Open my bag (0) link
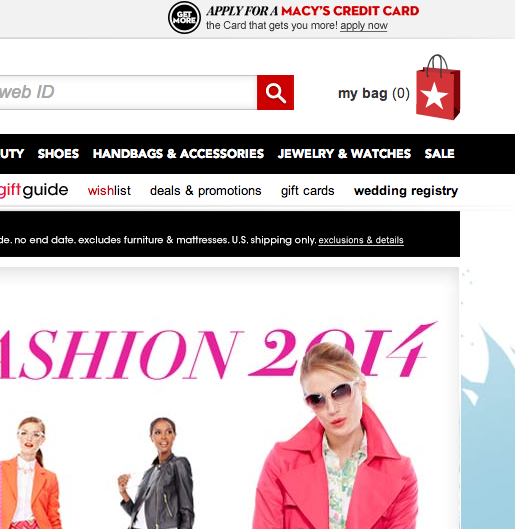This screenshot has height=529, width=515. point(374,93)
